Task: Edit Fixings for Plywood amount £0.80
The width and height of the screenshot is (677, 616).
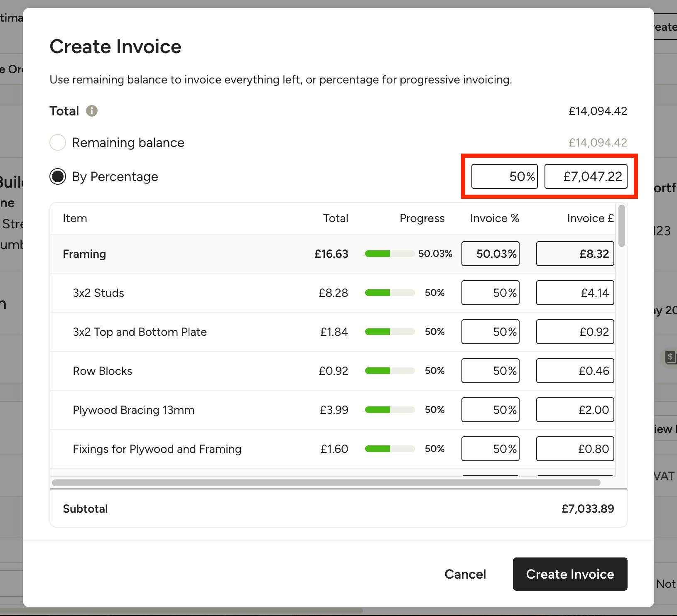Action: click(575, 449)
